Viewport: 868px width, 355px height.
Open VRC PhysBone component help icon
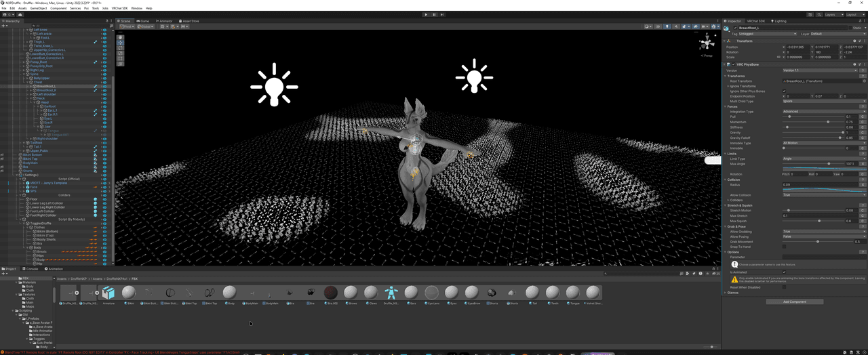854,64
